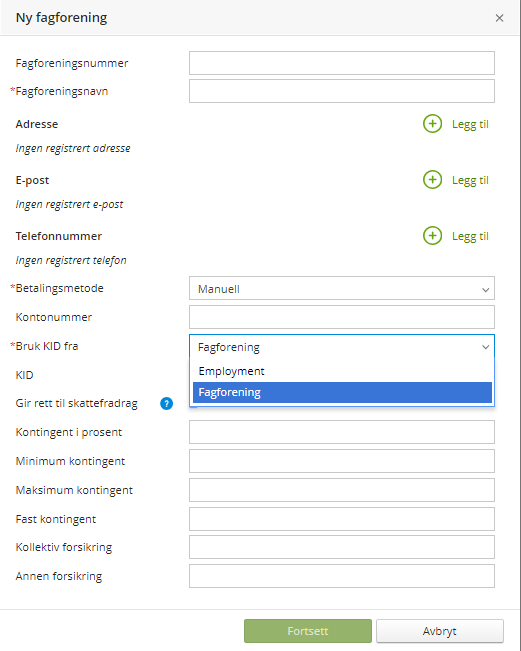Focus the Annen forsikring field
The image size is (521, 651).
point(342,576)
